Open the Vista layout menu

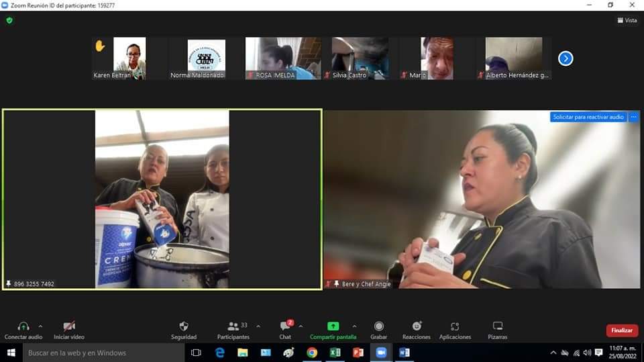[x=627, y=20]
